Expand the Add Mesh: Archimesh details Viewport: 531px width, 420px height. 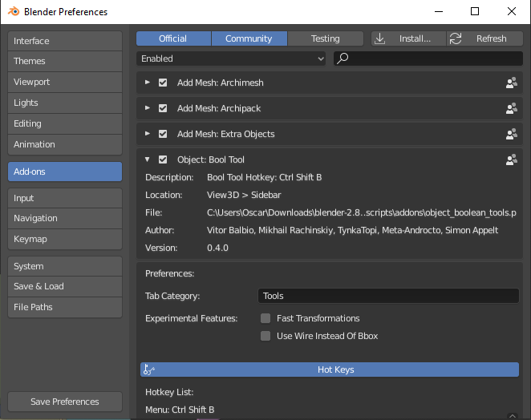click(x=148, y=83)
